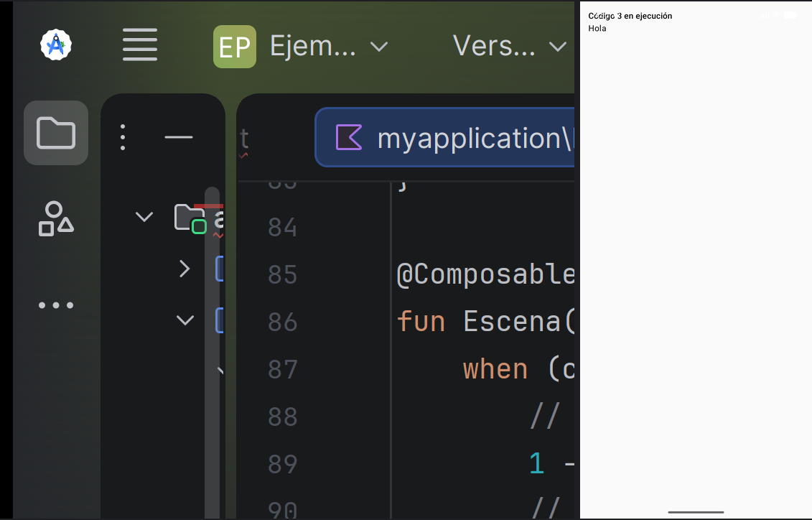
Task: Click "Código 3 en ejecución" in emulator
Action: click(x=630, y=16)
